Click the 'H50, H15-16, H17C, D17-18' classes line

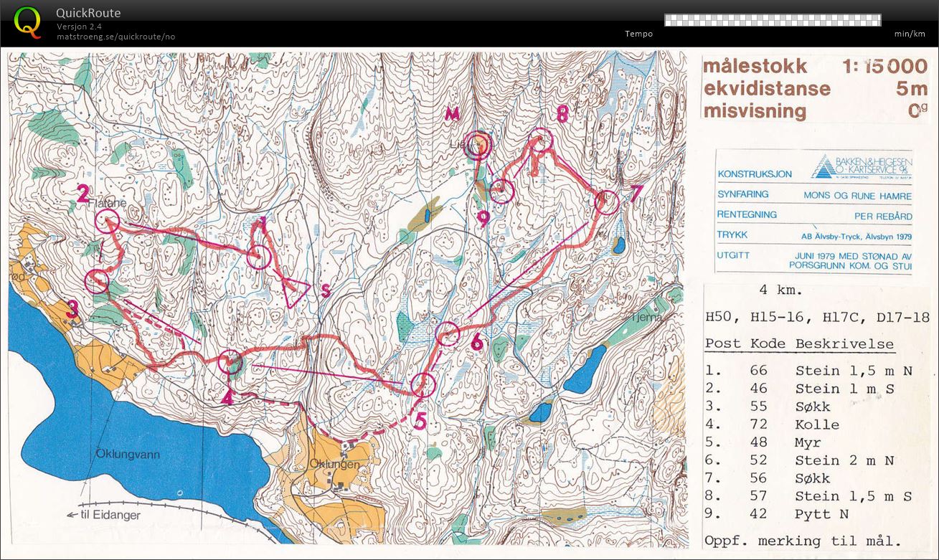(x=816, y=316)
